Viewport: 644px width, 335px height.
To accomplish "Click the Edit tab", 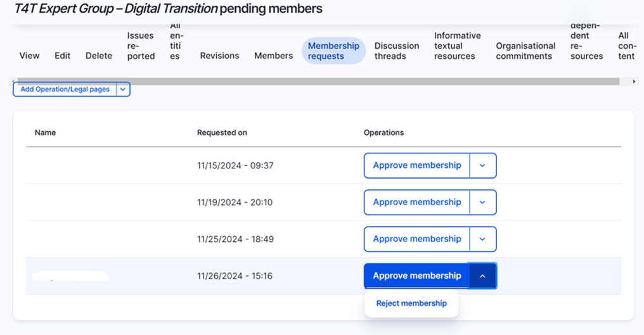I will (62, 56).
